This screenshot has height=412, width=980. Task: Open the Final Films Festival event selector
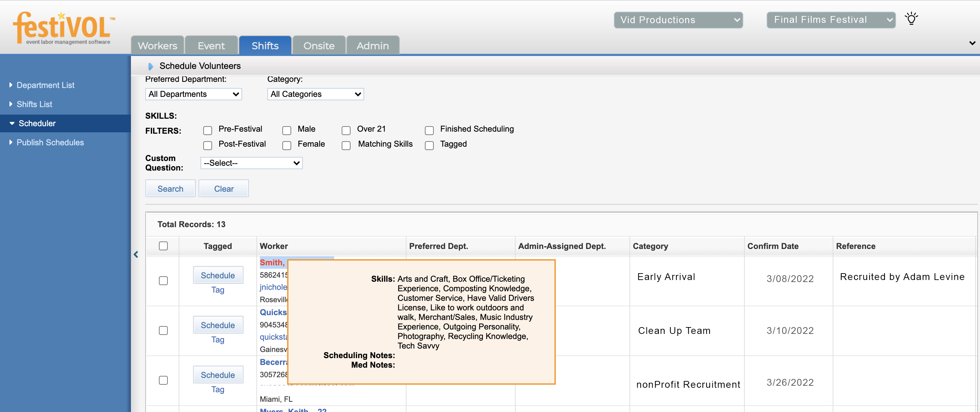831,20
